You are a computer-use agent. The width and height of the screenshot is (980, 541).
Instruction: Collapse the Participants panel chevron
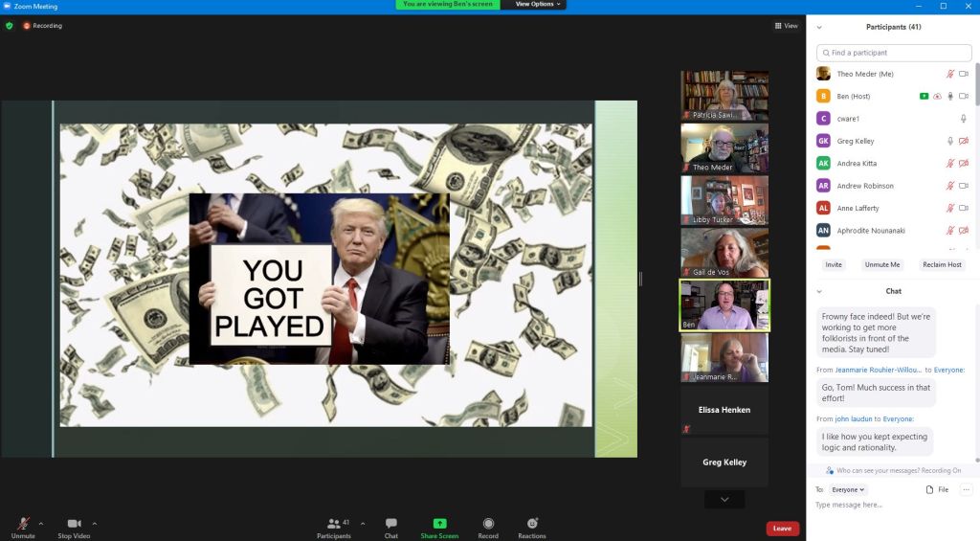pos(819,27)
